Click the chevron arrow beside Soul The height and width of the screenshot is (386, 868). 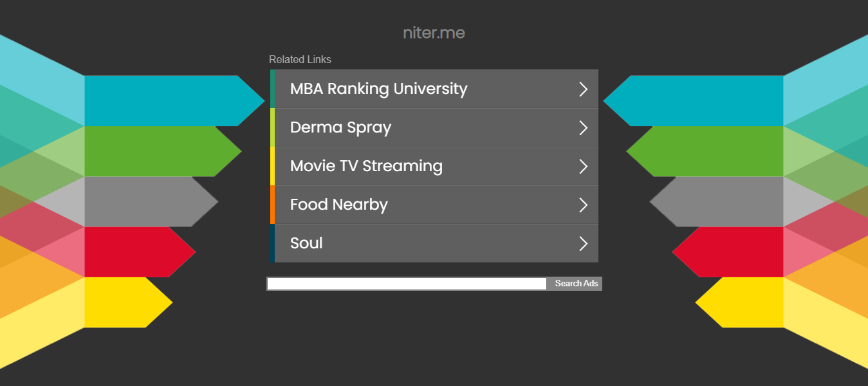(583, 243)
